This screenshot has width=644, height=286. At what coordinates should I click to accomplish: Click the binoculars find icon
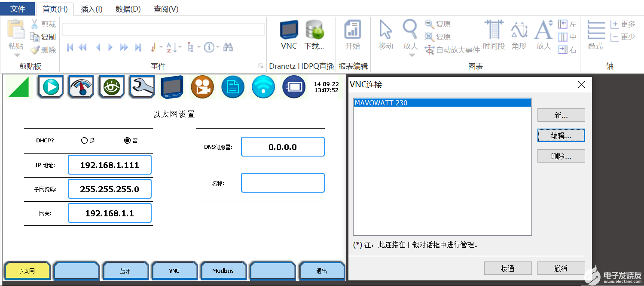tap(228, 47)
